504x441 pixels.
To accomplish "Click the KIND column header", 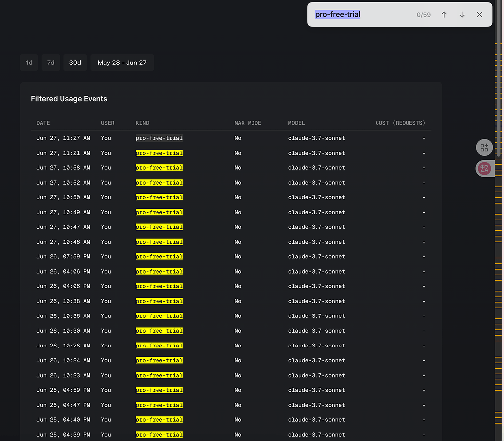I will point(142,123).
